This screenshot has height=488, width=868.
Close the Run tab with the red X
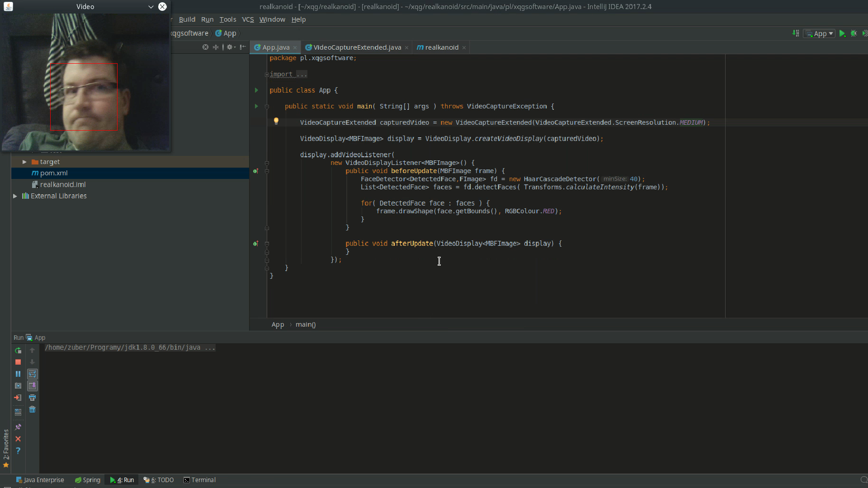[x=18, y=439]
